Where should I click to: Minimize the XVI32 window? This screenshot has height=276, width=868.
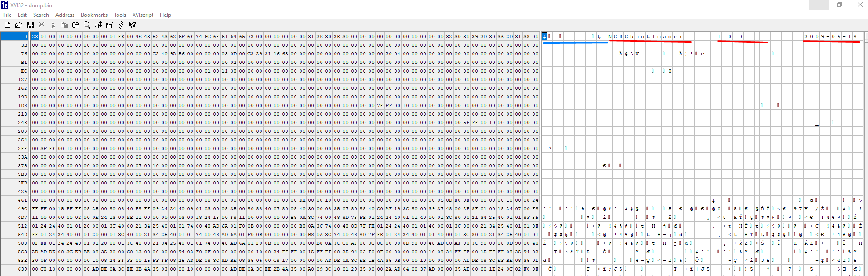click(x=819, y=5)
